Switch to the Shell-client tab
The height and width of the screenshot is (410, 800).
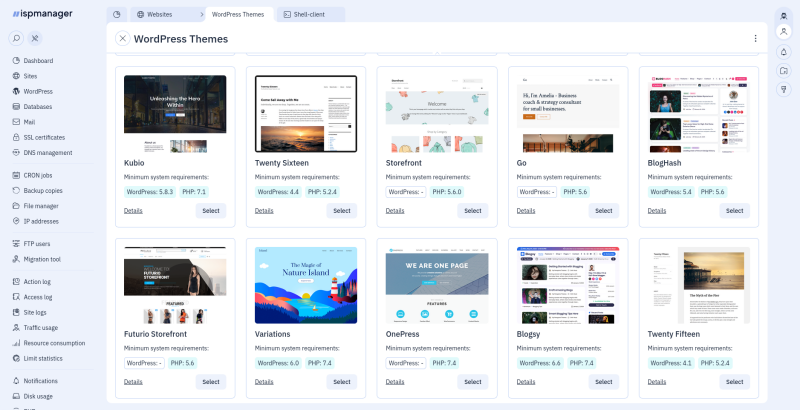311,15
